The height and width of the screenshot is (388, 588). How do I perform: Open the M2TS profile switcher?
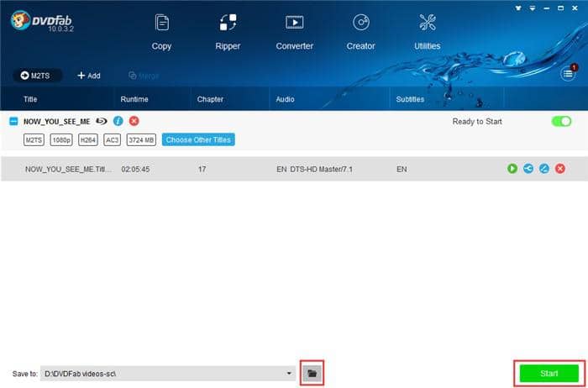point(38,76)
